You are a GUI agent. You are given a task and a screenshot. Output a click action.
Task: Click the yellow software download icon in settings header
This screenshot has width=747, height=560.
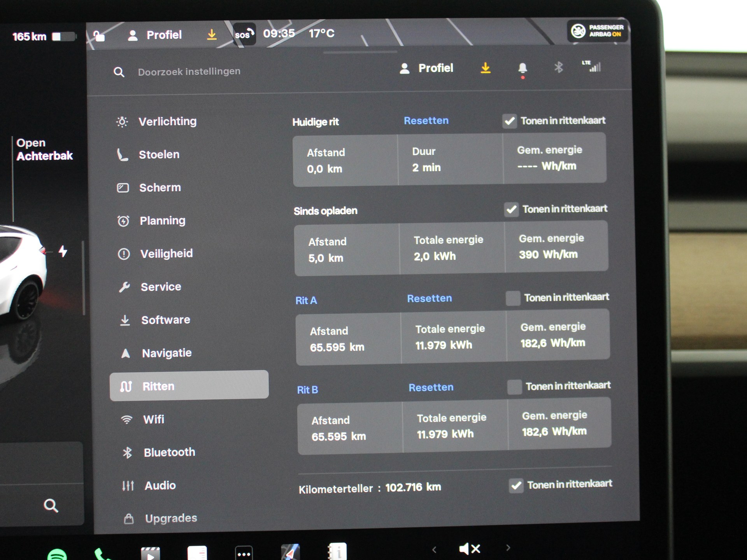point(485,68)
